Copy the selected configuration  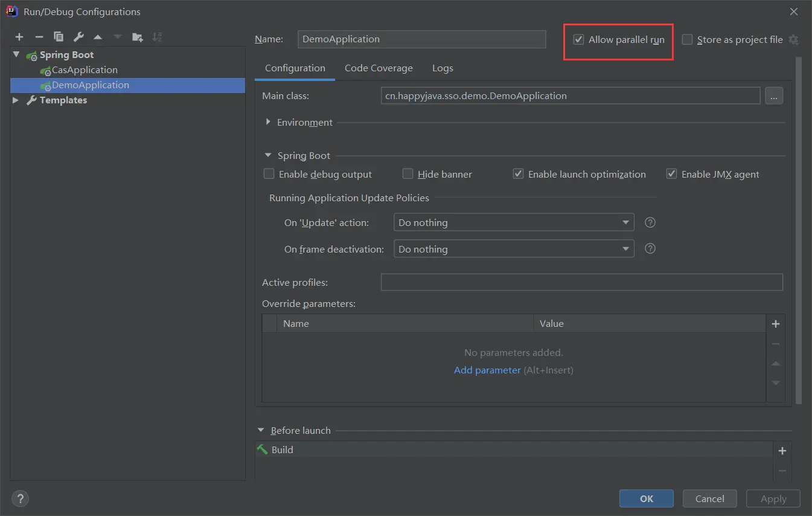(59, 37)
